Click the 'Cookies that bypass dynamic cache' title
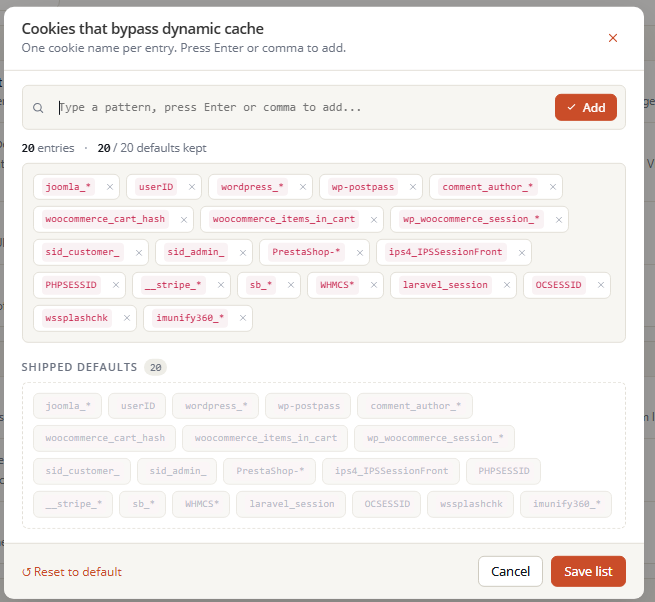The image size is (655, 602). (x=143, y=29)
